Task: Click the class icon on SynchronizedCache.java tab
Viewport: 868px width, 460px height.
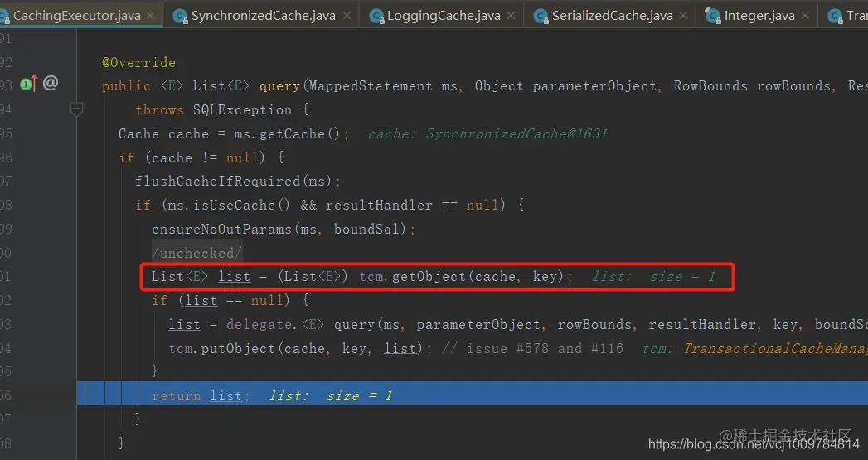Action: [x=180, y=16]
